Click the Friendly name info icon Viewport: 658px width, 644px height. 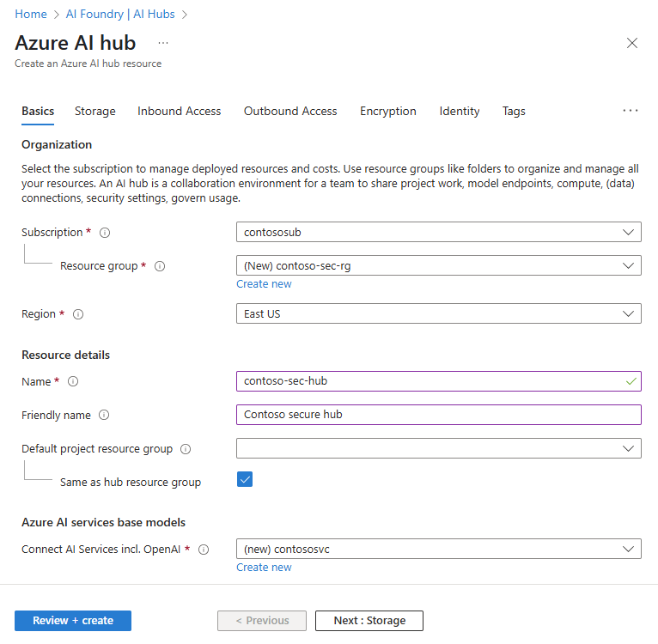(104, 415)
